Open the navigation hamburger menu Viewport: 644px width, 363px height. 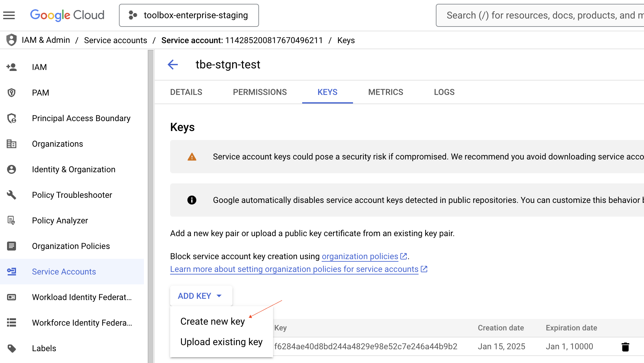[9, 15]
